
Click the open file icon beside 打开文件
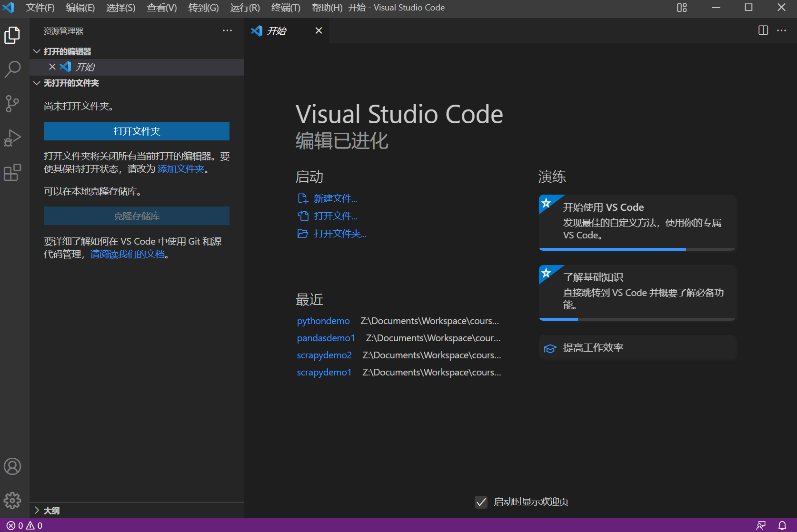pos(303,216)
